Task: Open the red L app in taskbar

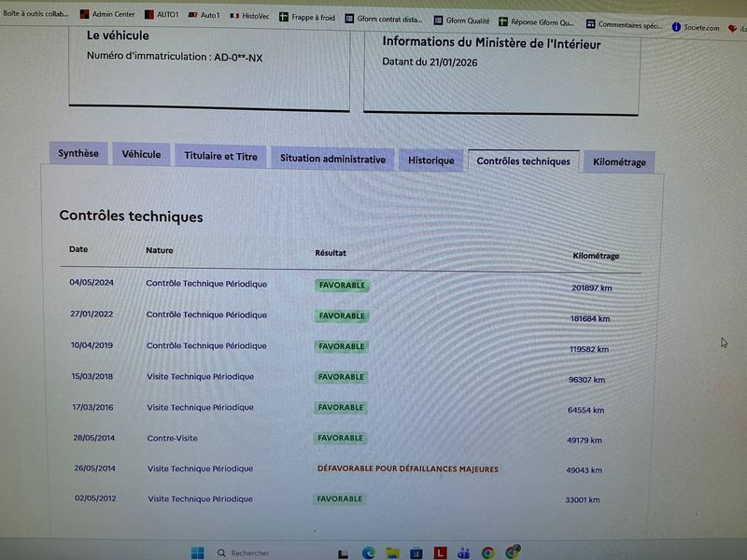Action: pyautogui.click(x=440, y=553)
